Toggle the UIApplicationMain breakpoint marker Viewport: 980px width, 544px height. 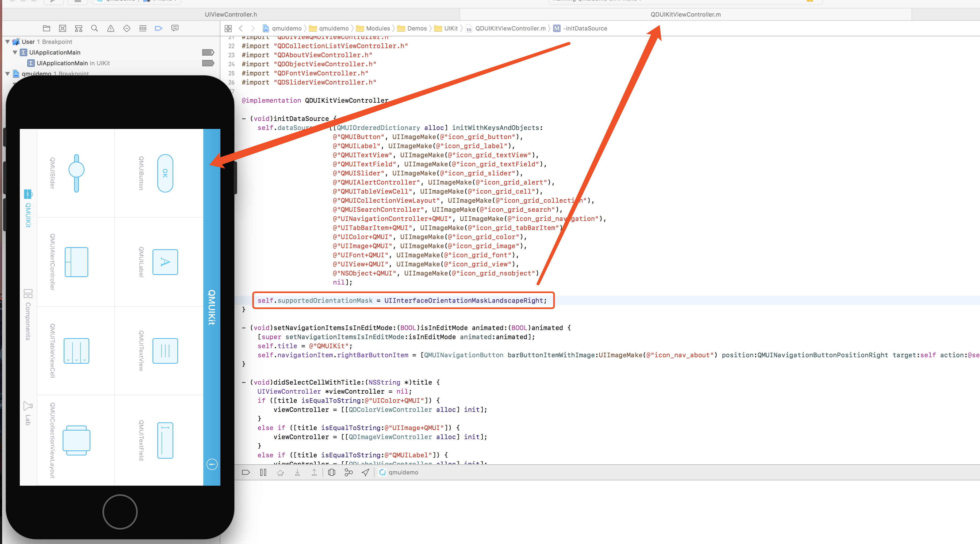click(x=208, y=52)
